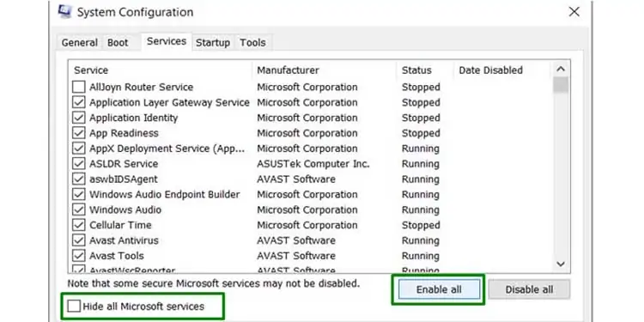
Task: Uncheck Application Layer Gateway Service checkbox
Action: (78, 102)
